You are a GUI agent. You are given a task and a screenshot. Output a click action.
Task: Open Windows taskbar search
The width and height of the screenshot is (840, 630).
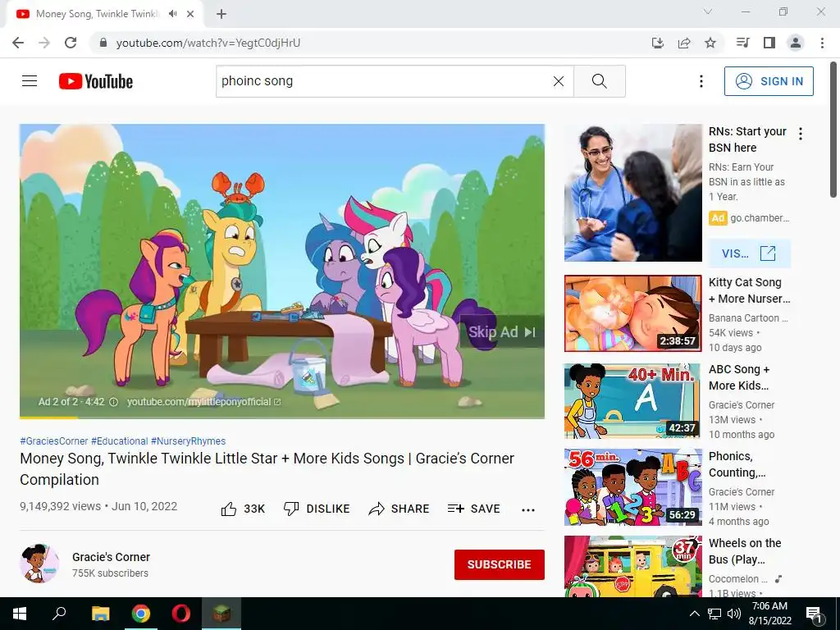59,614
